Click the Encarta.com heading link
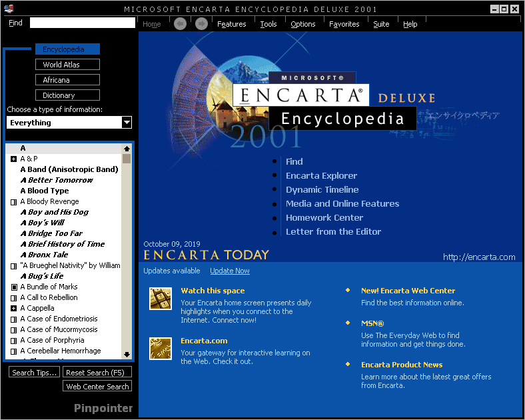Image resolution: width=525 pixels, height=420 pixels. 204,341
